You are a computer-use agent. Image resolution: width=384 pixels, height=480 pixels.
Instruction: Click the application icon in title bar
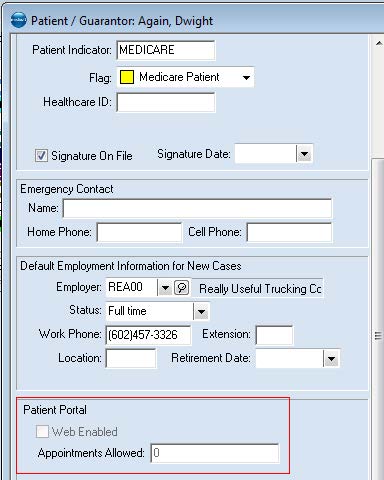[18, 20]
